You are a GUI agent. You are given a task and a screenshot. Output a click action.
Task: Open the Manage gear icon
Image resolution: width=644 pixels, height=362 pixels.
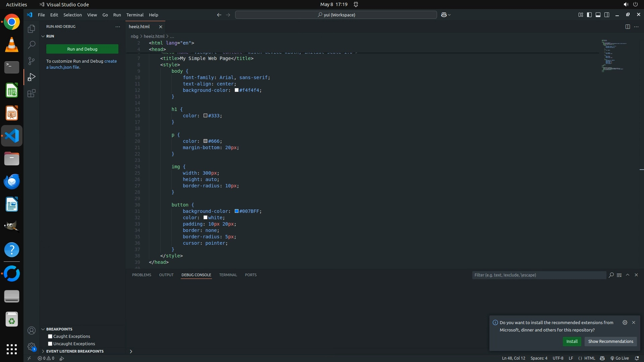point(31,346)
